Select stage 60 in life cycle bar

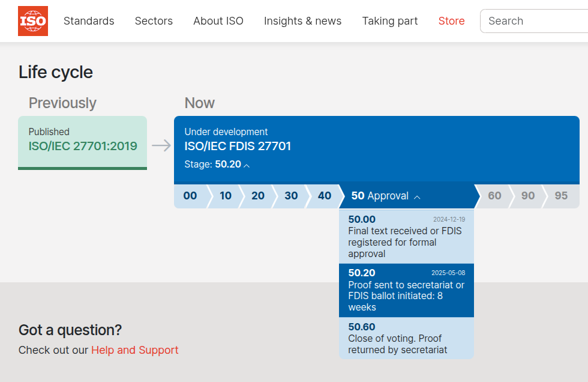point(494,196)
